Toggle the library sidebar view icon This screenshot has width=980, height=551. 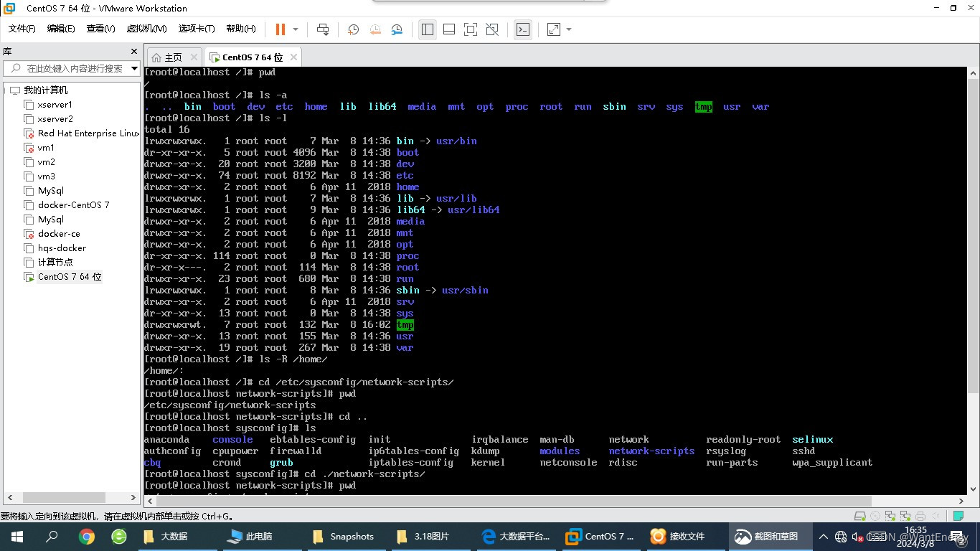(428, 29)
